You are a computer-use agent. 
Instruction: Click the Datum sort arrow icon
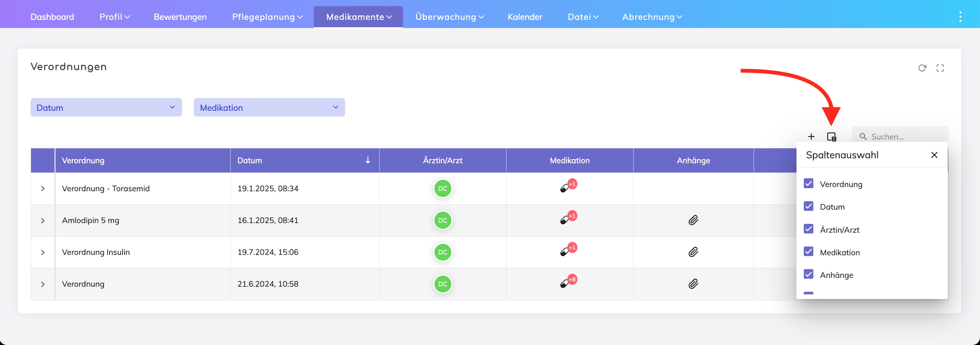click(368, 160)
